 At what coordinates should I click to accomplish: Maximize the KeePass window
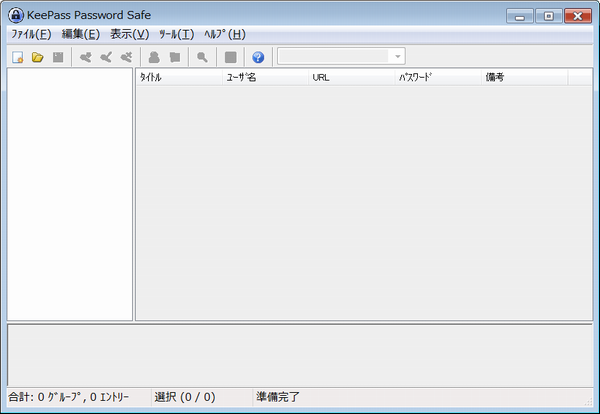point(549,16)
